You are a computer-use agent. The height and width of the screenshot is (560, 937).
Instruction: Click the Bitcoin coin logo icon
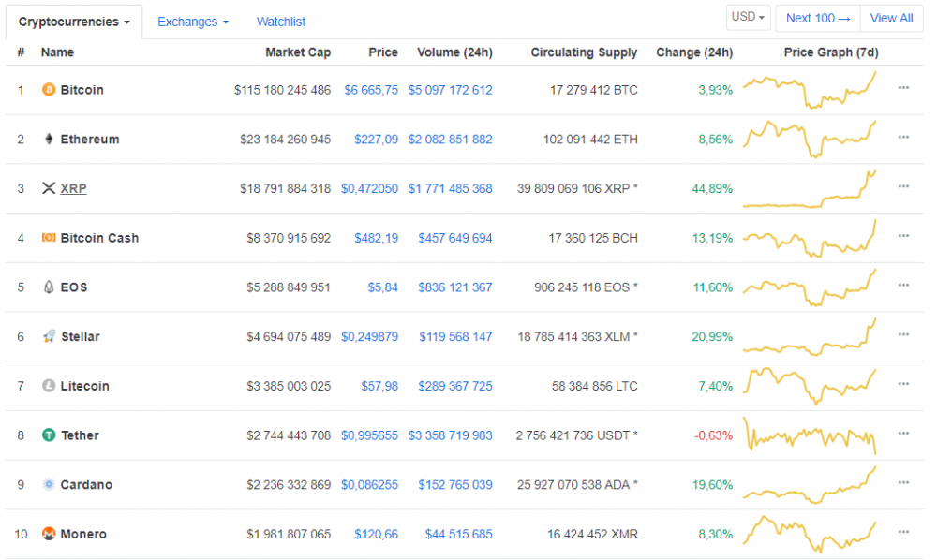(x=49, y=90)
